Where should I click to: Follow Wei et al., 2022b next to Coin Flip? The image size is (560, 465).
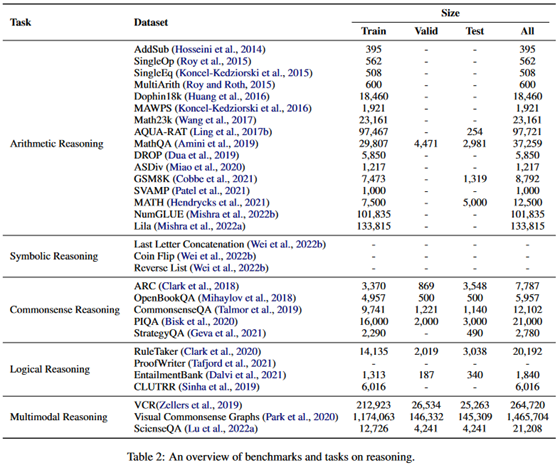point(219,256)
